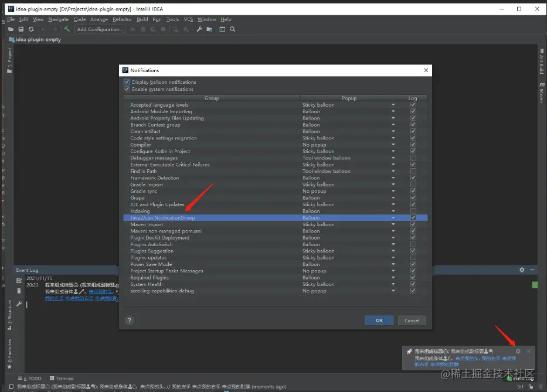Open the Terminal tool window tab
This screenshot has width=547, height=392.
[x=62, y=379]
